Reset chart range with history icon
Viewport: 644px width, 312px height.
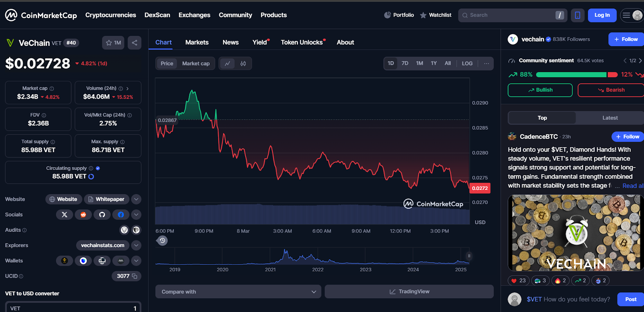162,241
